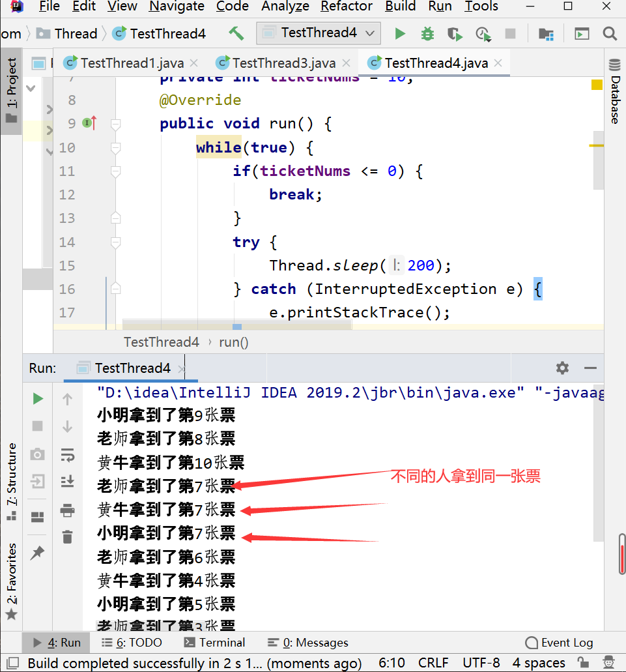
Task: Click the green Run button in main toolbar
Action: pyautogui.click(x=399, y=33)
